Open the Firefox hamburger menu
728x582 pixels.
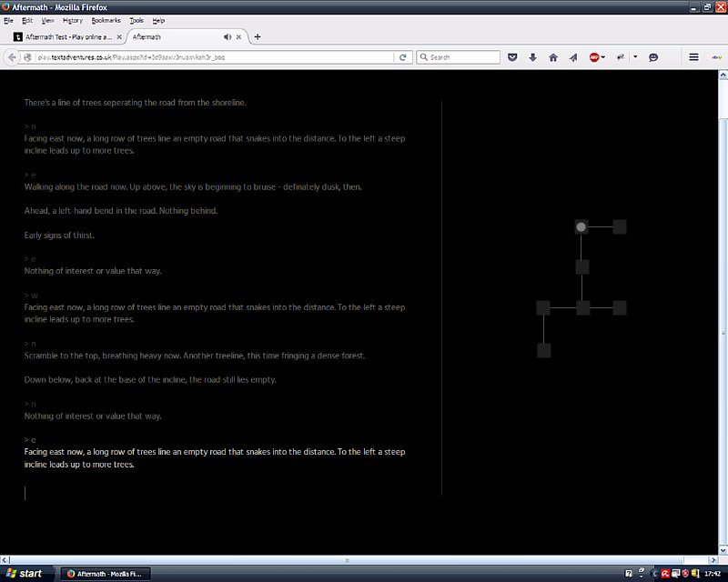pos(693,57)
